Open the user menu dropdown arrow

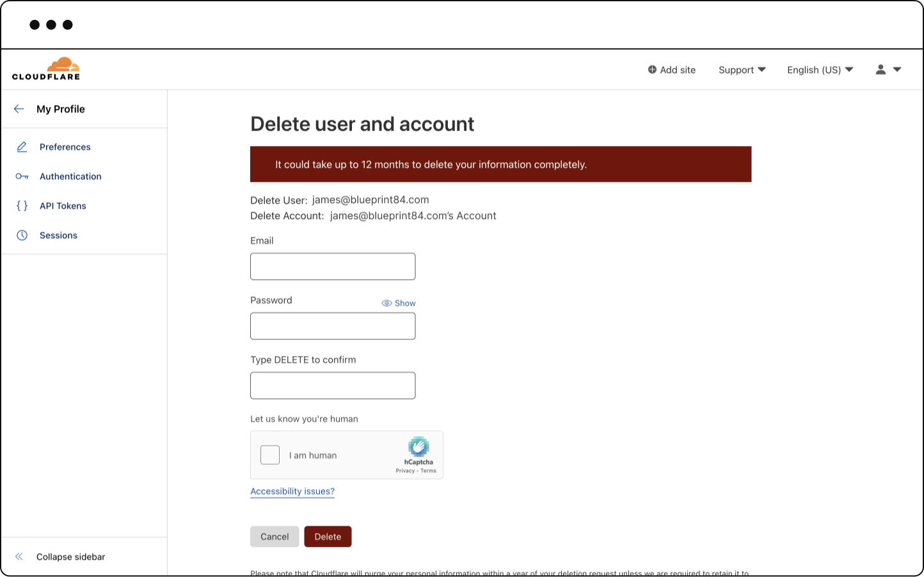pos(897,70)
